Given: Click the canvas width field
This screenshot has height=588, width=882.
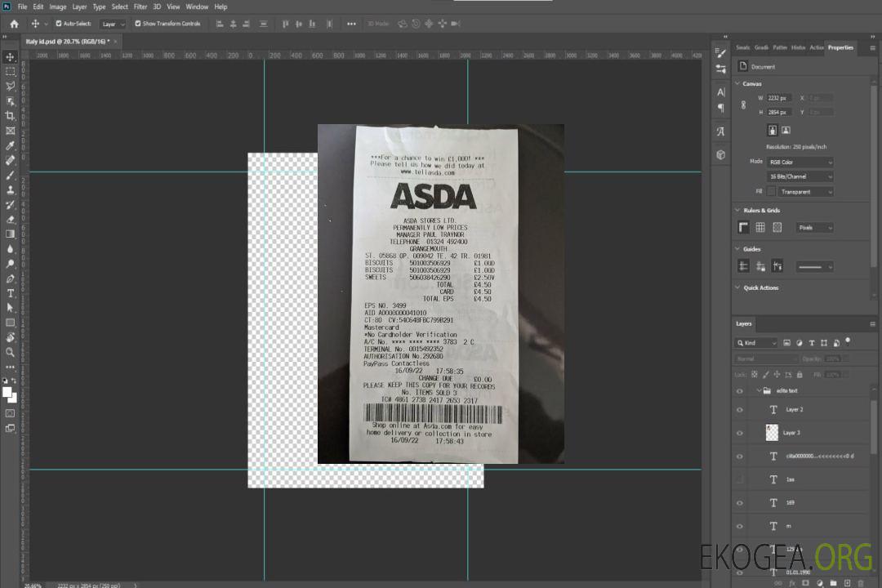Looking at the screenshot, I should coord(779,98).
